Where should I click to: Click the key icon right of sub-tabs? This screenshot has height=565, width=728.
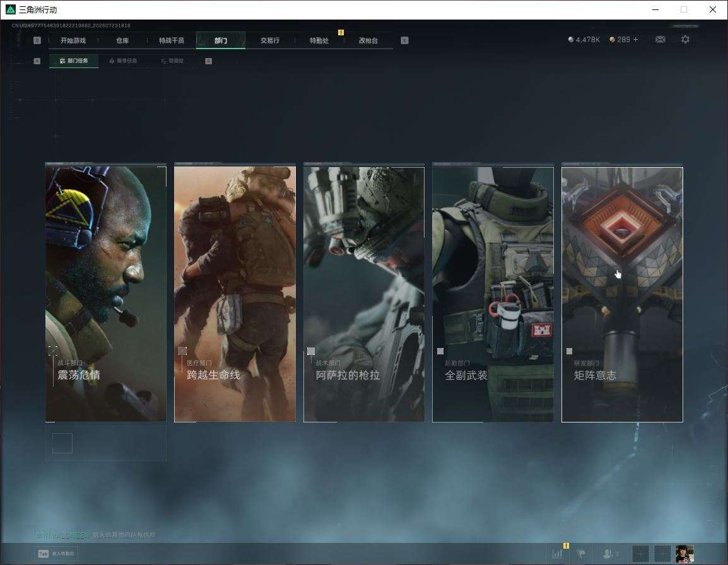(208, 61)
